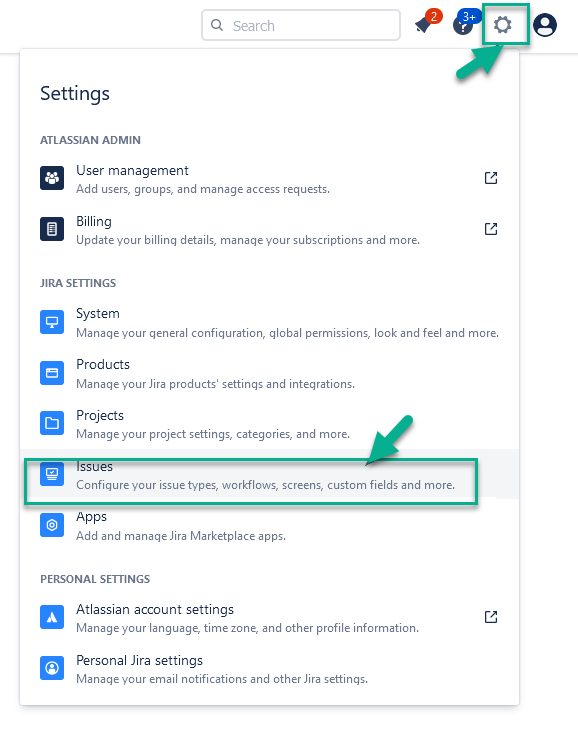Open external link beside User management
Image resolution: width=578 pixels, height=750 pixels.
pyautogui.click(x=491, y=178)
